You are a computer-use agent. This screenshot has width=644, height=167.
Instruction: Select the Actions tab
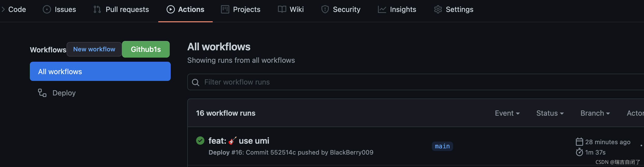(x=185, y=9)
